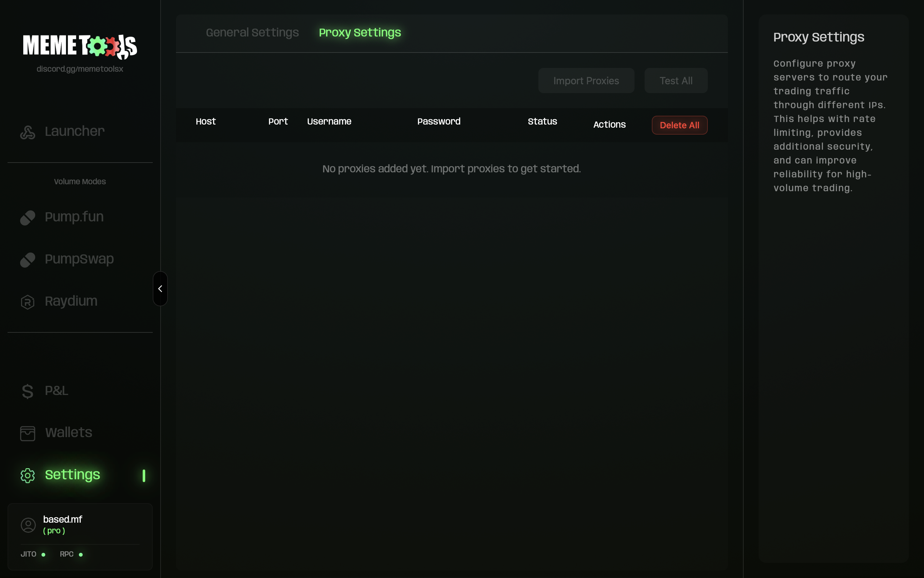
Task: Open the P&L dollar icon
Action: 28,392
